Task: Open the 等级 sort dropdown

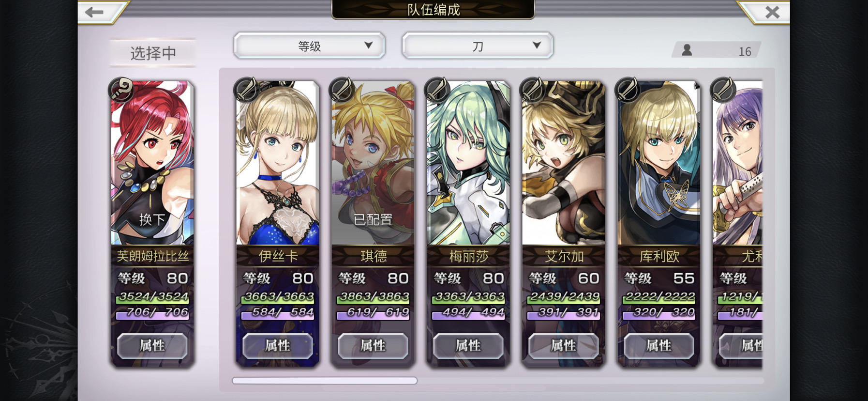Action: [309, 46]
